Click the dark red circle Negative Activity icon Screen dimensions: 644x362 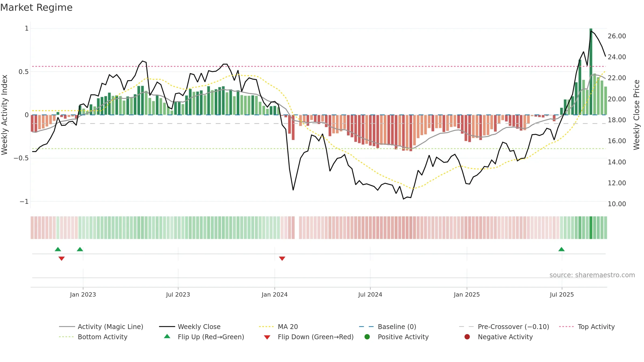click(467, 337)
